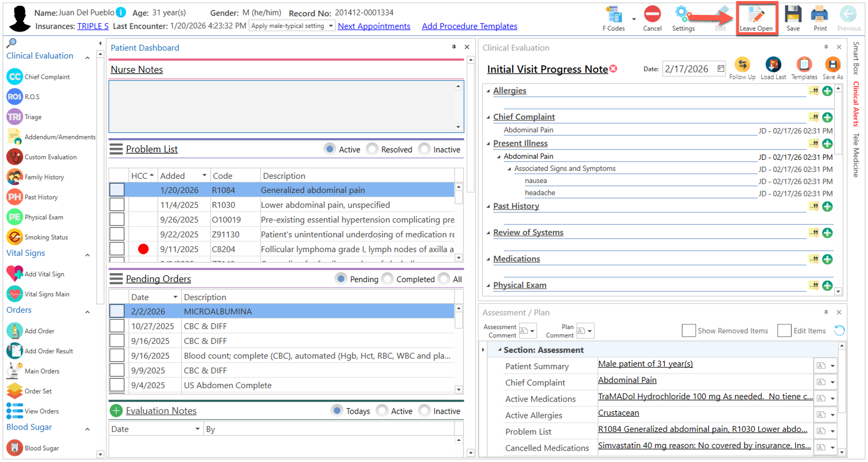Open Apply male-typical setting dropdown
The width and height of the screenshot is (868, 462).
click(330, 26)
